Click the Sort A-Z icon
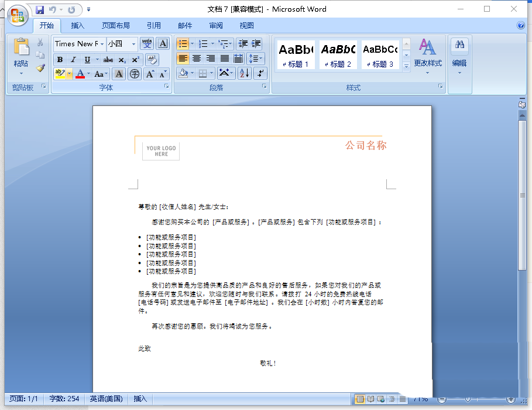The height and width of the screenshot is (410, 532). tap(244, 73)
